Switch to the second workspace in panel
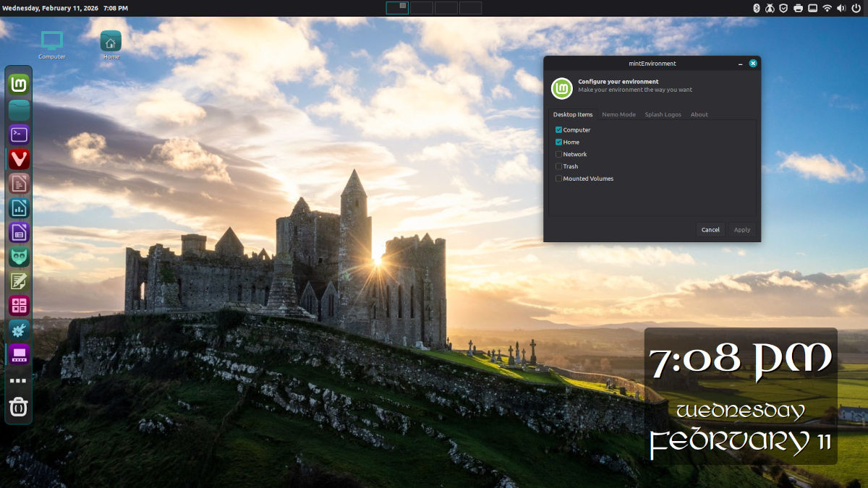The width and height of the screenshot is (868, 488). click(422, 8)
